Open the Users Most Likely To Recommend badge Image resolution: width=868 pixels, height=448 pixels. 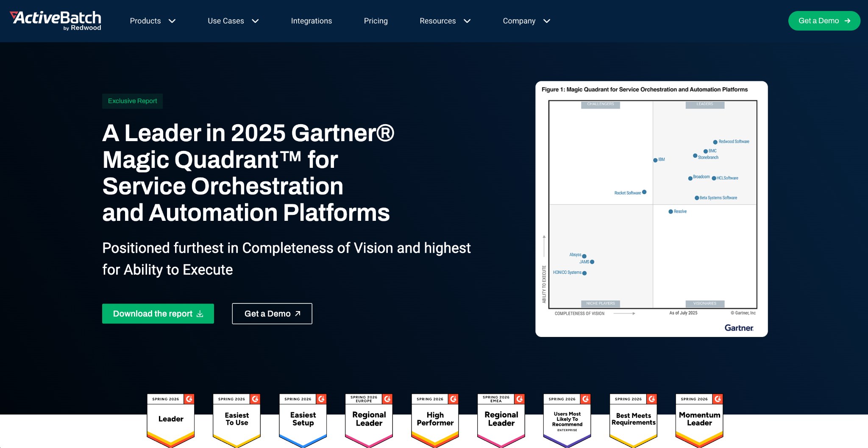tap(568, 420)
